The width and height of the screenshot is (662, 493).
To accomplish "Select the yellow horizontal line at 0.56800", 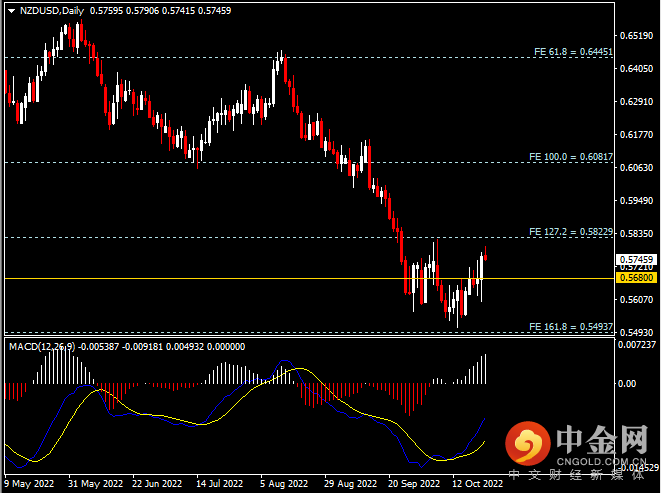I will tap(309, 279).
